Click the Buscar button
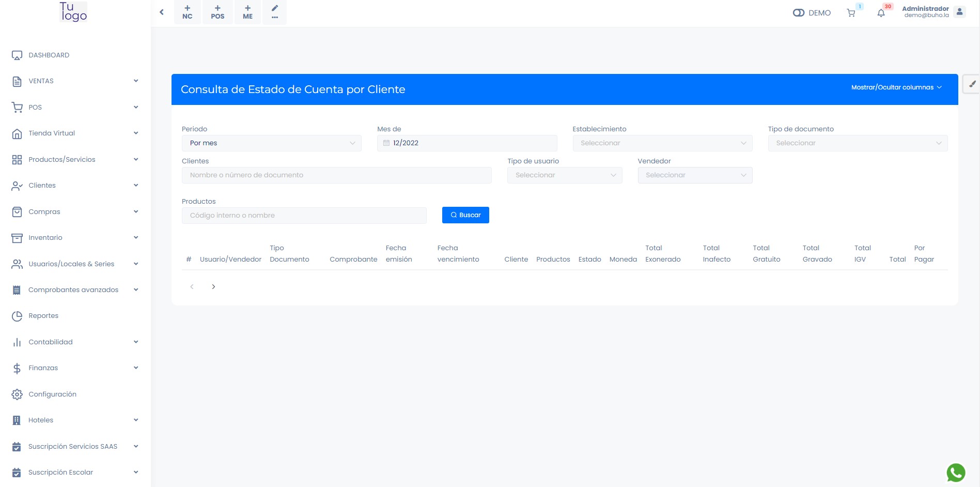 pos(465,215)
